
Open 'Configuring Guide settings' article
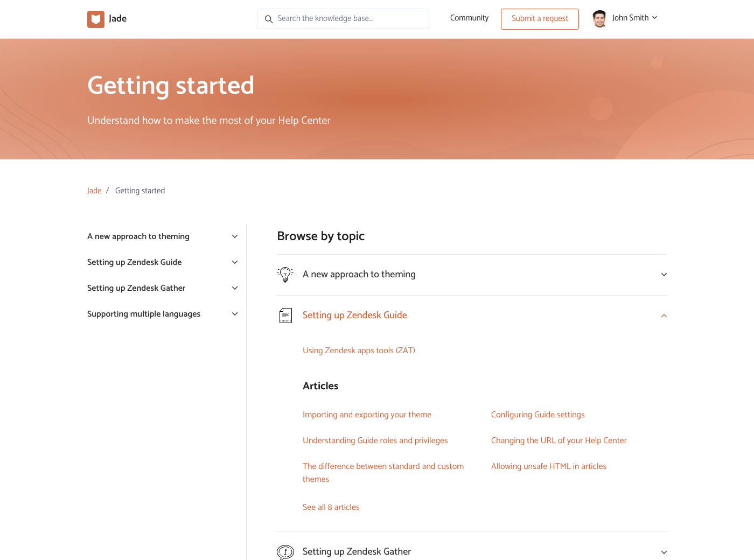click(x=537, y=415)
